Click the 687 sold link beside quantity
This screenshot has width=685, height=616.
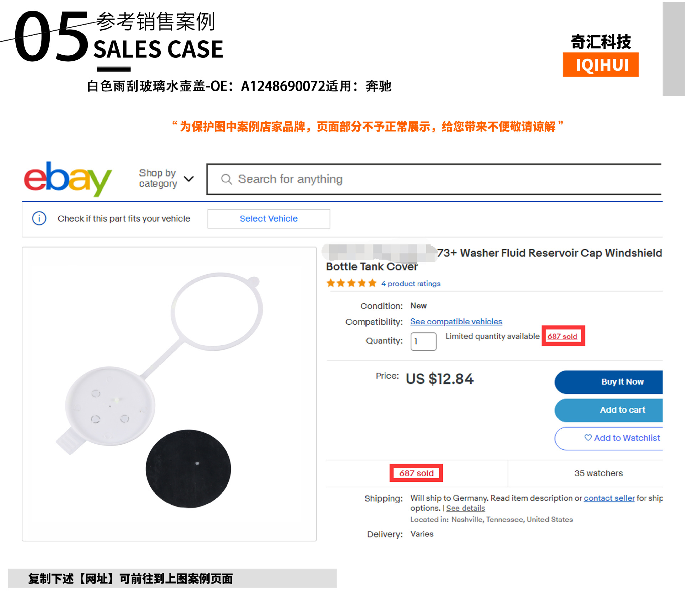562,336
